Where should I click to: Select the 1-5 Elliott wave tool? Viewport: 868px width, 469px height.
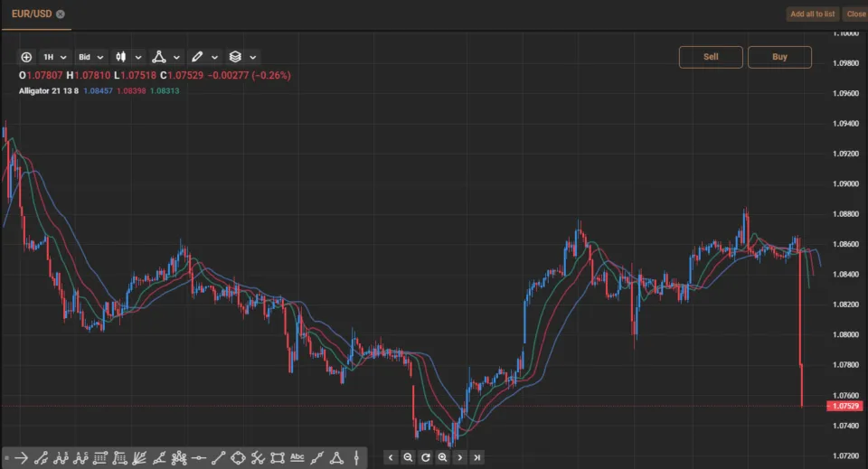61,458
